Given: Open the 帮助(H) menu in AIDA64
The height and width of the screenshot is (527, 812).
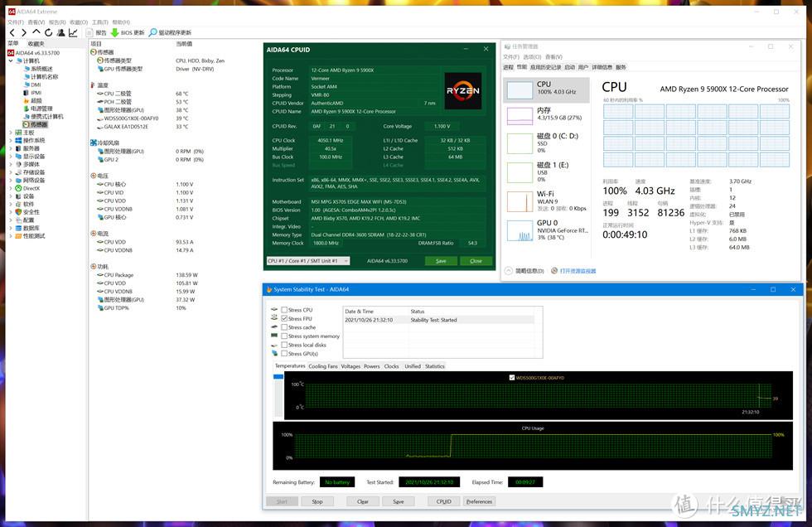Looking at the screenshot, I should (121, 22).
